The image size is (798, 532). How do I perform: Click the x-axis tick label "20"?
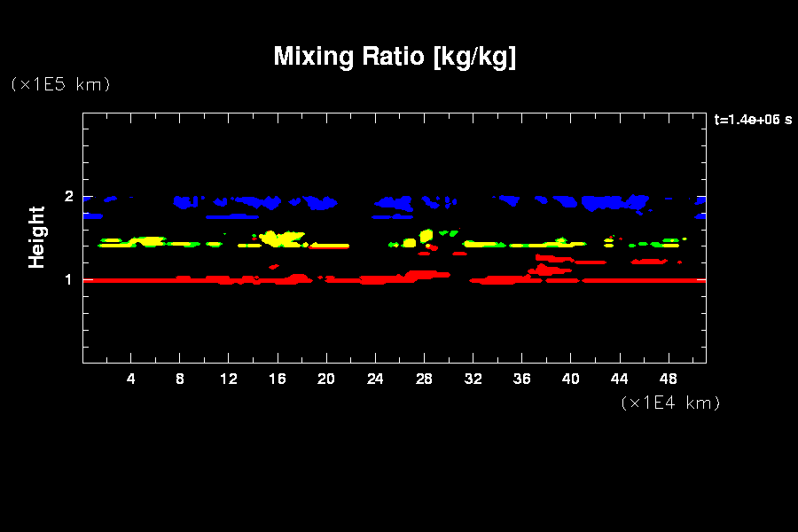click(x=326, y=379)
